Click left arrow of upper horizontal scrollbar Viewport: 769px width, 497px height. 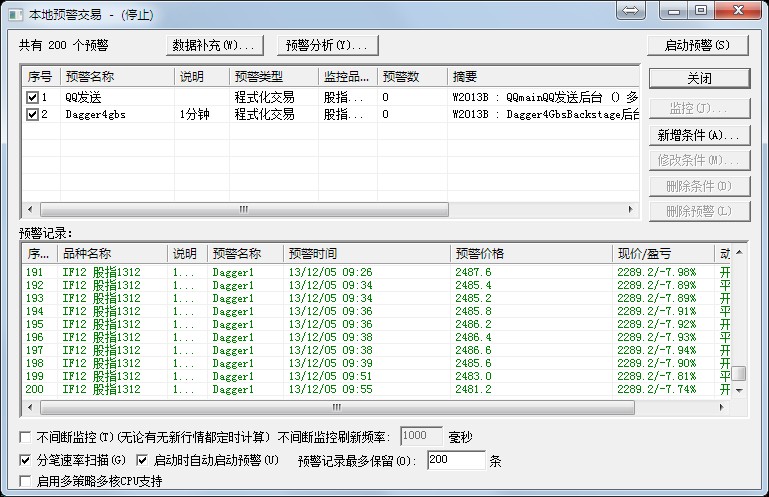29,210
